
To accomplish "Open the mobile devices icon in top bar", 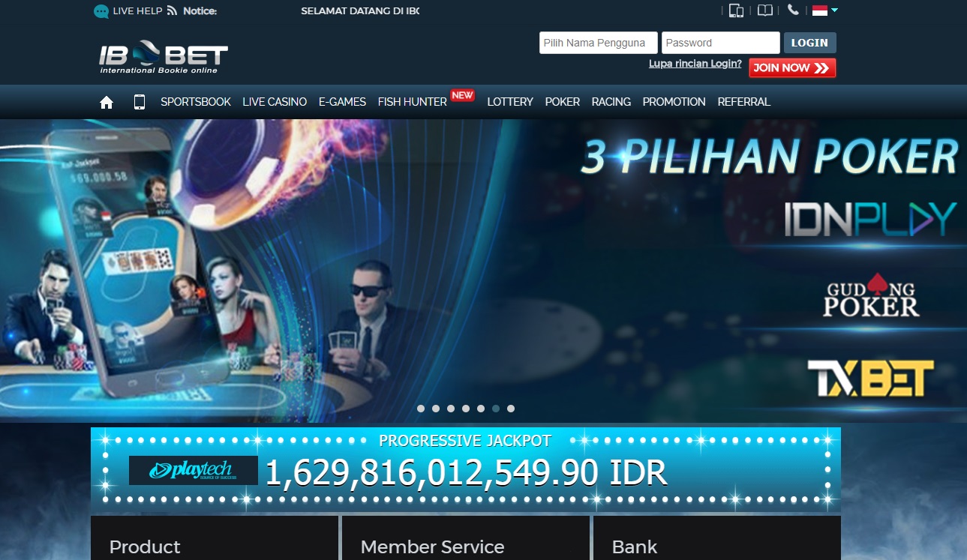I will pyautogui.click(x=736, y=10).
